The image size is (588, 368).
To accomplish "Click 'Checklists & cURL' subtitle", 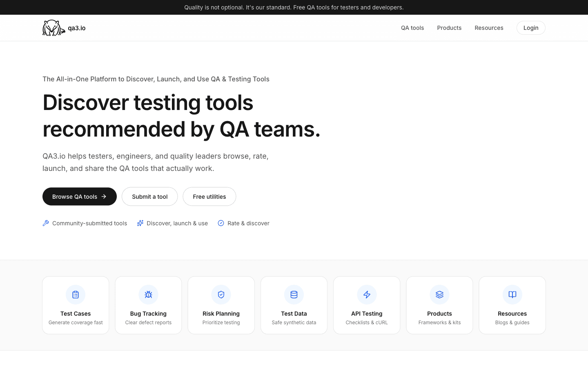I will coord(367,323).
